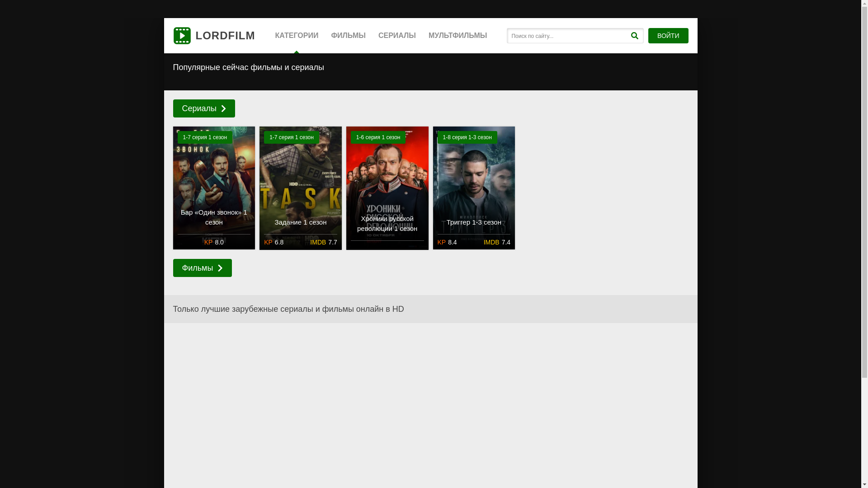Click the chevron in the Сериалы button
The height and width of the screenshot is (488, 868).
[223, 108]
